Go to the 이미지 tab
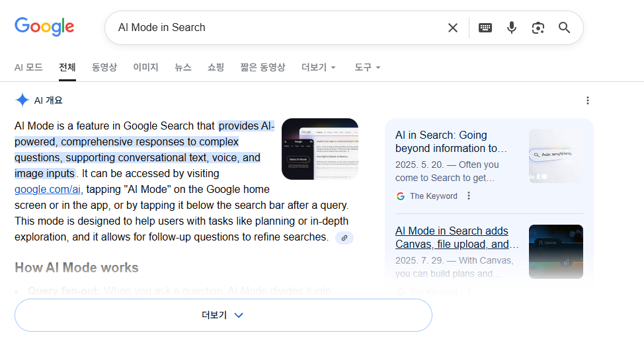 point(145,67)
